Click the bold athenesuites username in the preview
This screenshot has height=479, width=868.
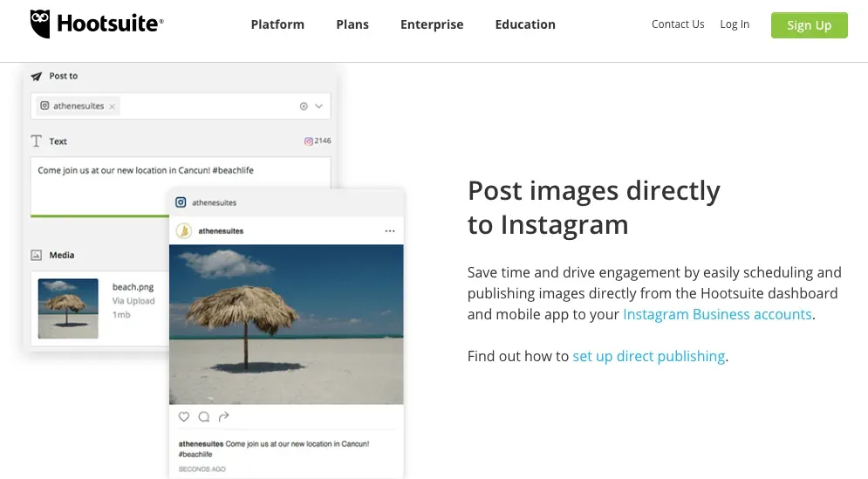221,231
